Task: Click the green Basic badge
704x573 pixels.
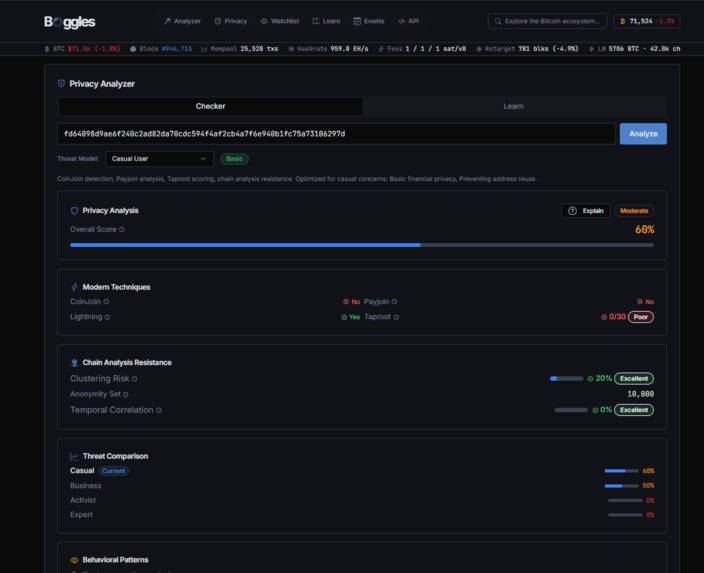Action: click(x=234, y=159)
